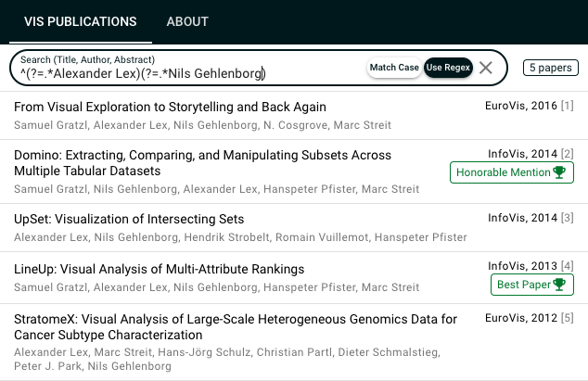Click the [4] reference number

568,266
